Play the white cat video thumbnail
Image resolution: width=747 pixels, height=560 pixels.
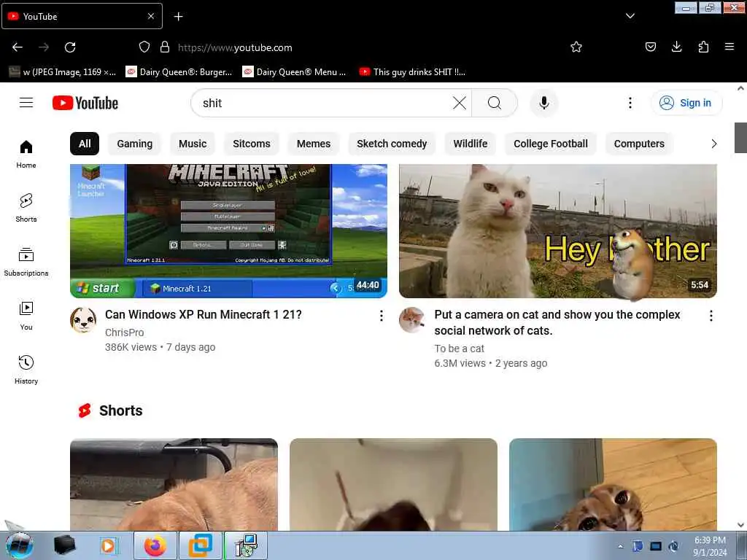pos(558,231)
